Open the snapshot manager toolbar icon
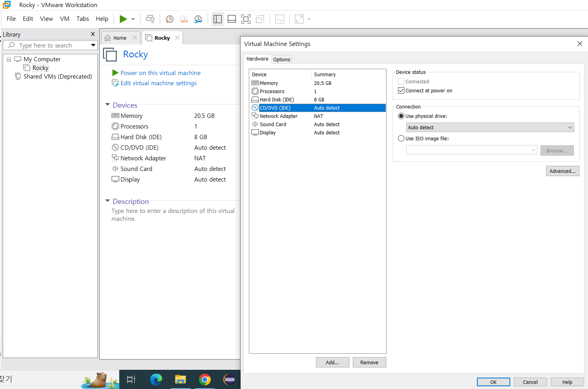This screenshot has width=588, height=389. click(198, 19)
